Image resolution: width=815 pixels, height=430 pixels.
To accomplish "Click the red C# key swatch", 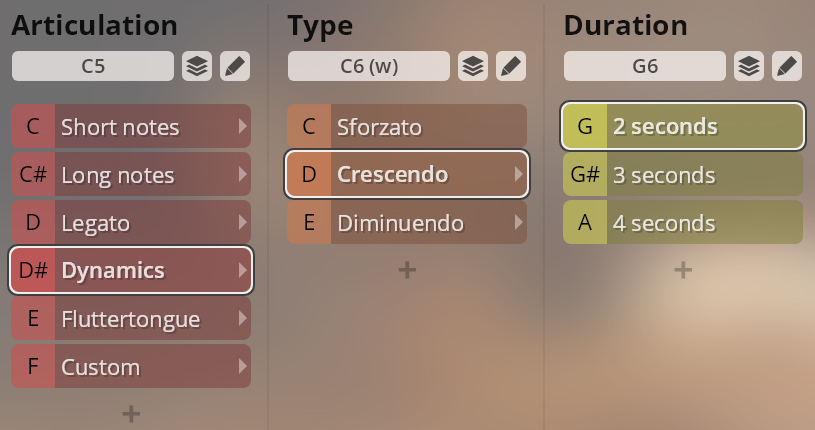I will point(33,175).
